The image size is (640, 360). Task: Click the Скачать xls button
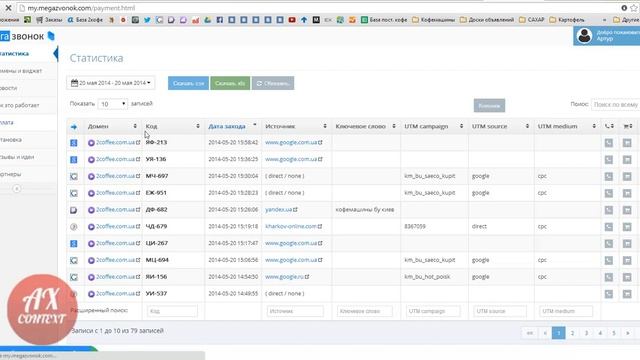click(230, 83)
